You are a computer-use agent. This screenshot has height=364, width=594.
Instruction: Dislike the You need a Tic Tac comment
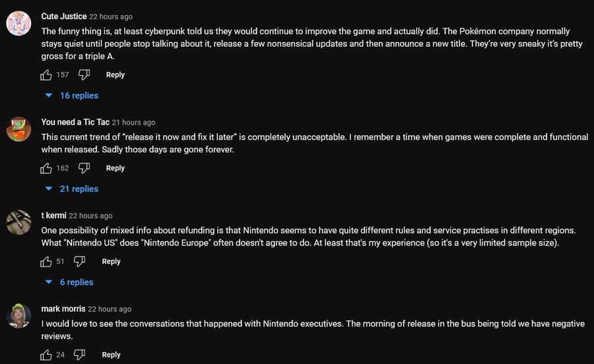(84, 168)
